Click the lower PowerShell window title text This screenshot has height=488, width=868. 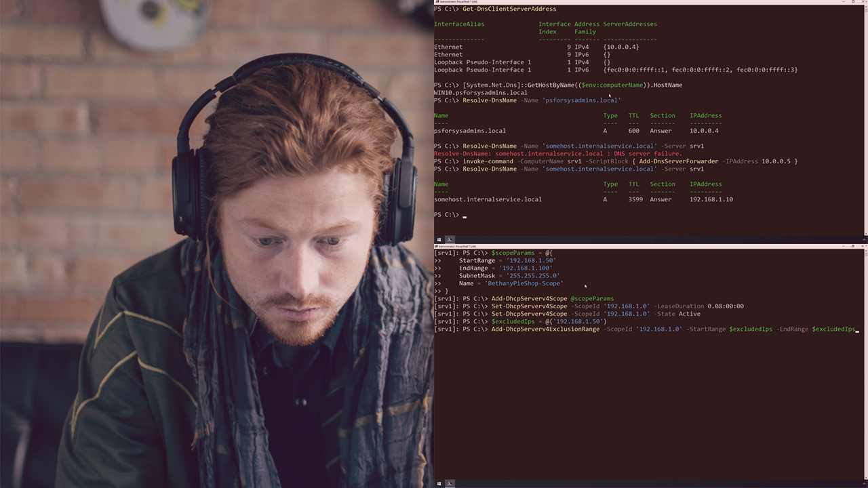tap(458, 247)
